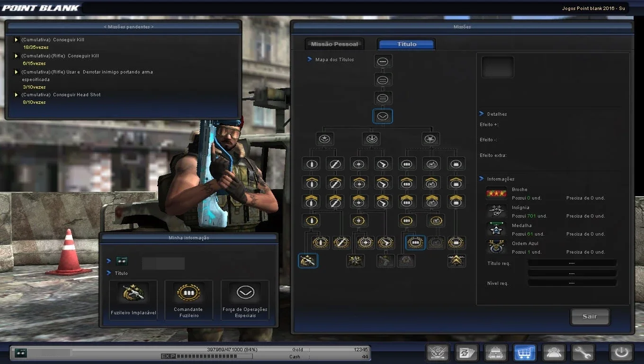The height and width of the screenshot is (364, 644).
Task: Open the community people icon
Action: coord(554,353)
